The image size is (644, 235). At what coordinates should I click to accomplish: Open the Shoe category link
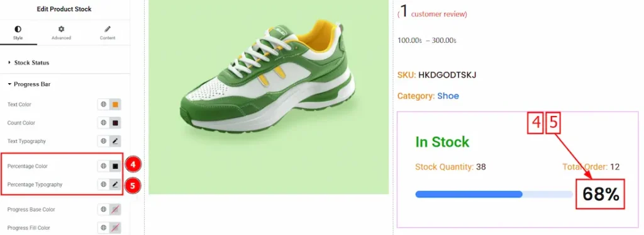448,96
